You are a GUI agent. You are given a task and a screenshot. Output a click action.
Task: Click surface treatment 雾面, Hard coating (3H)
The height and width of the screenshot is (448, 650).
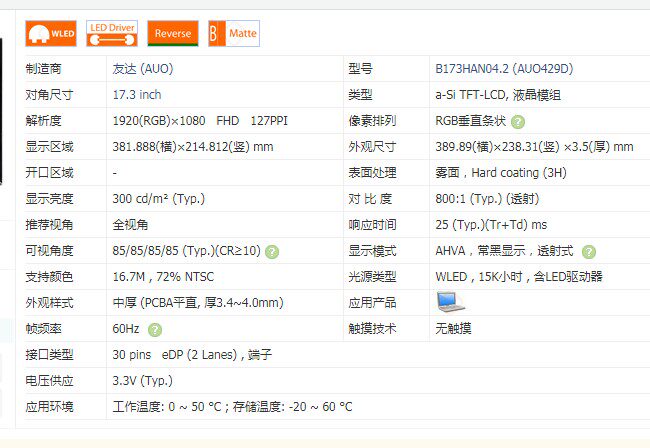click(x=501, y=173)
